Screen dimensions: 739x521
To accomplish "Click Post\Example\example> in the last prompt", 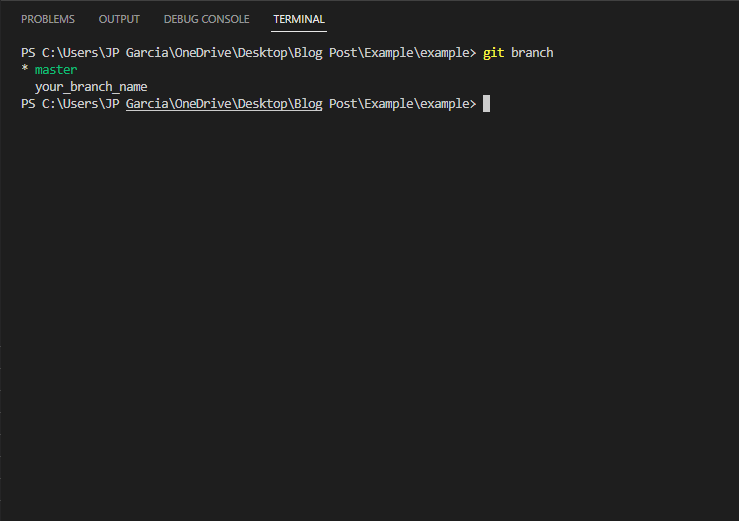I will [402, 104].
